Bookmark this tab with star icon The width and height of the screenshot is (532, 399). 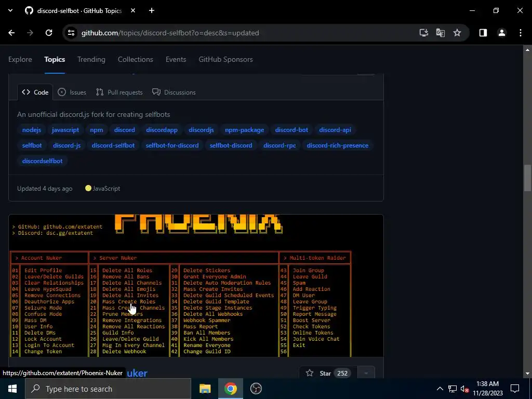[x=457, y=33]
